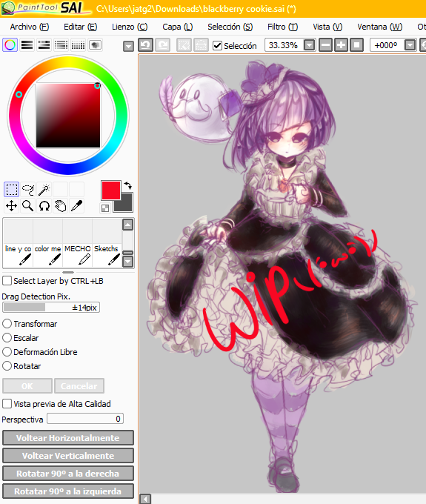Enable Select Layer by CTRL+LB
The width and height of the screenshot is (426, 504).
pyautogui.click(x=7, y=281)
